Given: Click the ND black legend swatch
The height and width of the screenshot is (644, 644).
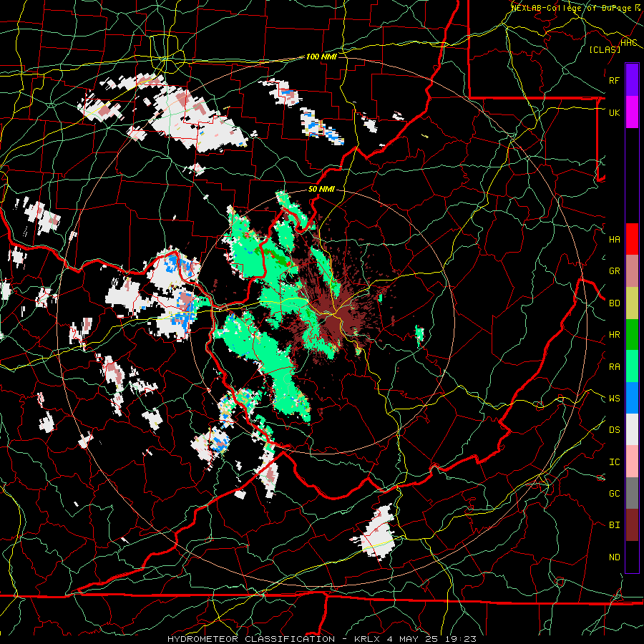Looking at the screenshot, I should pos(632,557).
